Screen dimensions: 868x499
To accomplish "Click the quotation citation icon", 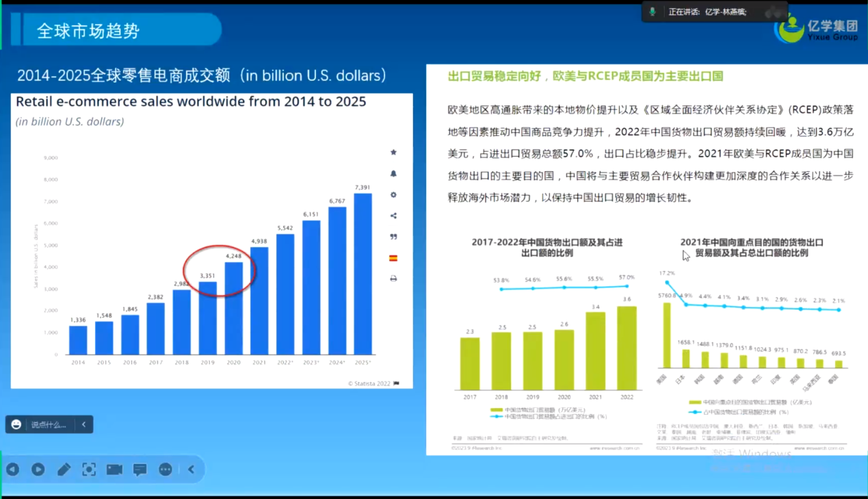I will (393, 237).
